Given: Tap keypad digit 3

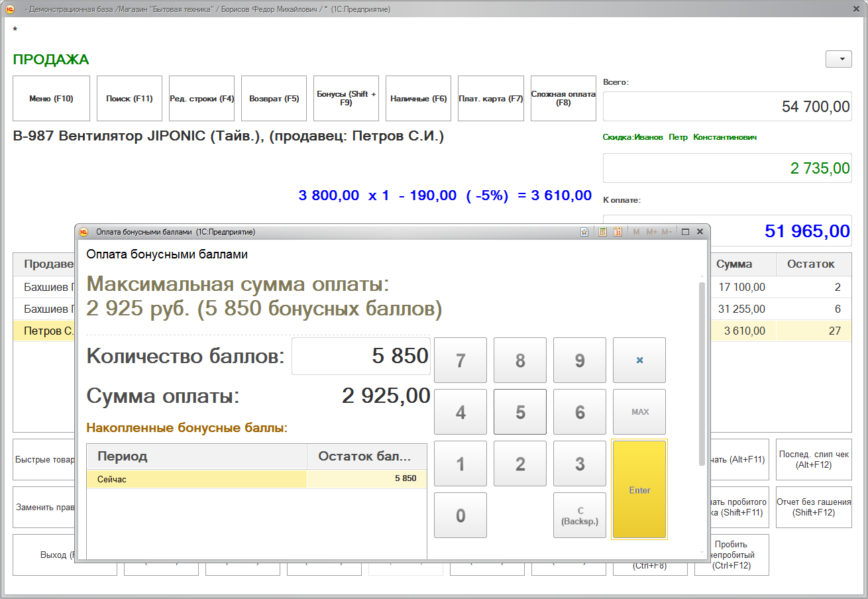Looking at the screenshot, I should pyautogui.click(x=580, y=464).
